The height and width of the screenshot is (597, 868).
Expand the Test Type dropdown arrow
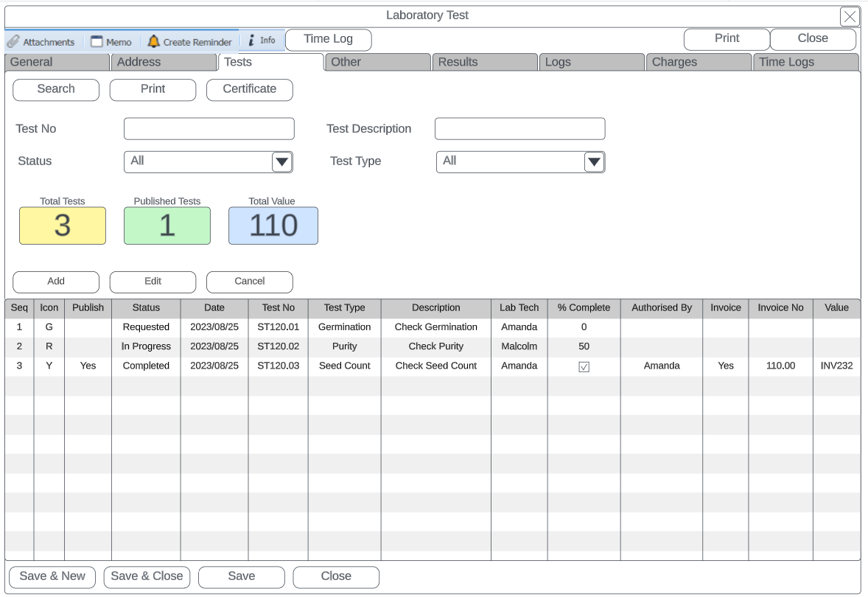click(594, 162)
